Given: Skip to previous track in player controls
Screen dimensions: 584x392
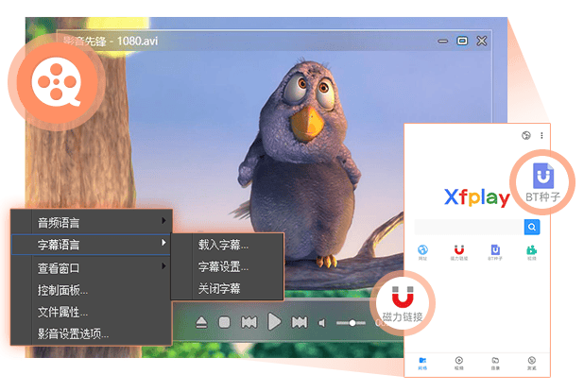Looking at the screenshot, I should (x=249, y=322).
